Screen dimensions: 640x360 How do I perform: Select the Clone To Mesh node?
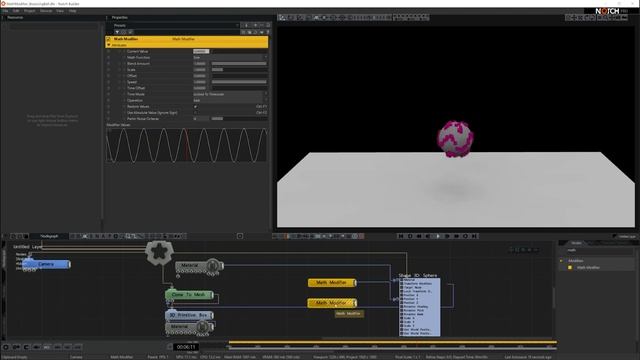tap(189, 294)
